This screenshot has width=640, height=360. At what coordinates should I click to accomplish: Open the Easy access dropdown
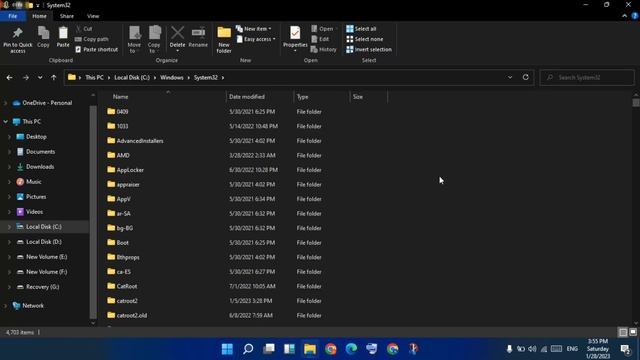(256, 39)
